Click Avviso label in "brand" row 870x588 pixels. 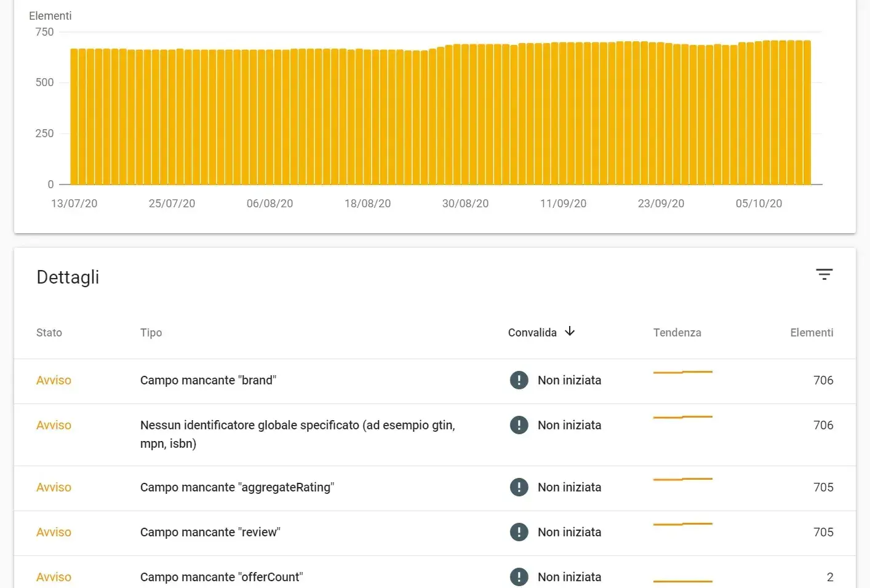click(54, 380)
